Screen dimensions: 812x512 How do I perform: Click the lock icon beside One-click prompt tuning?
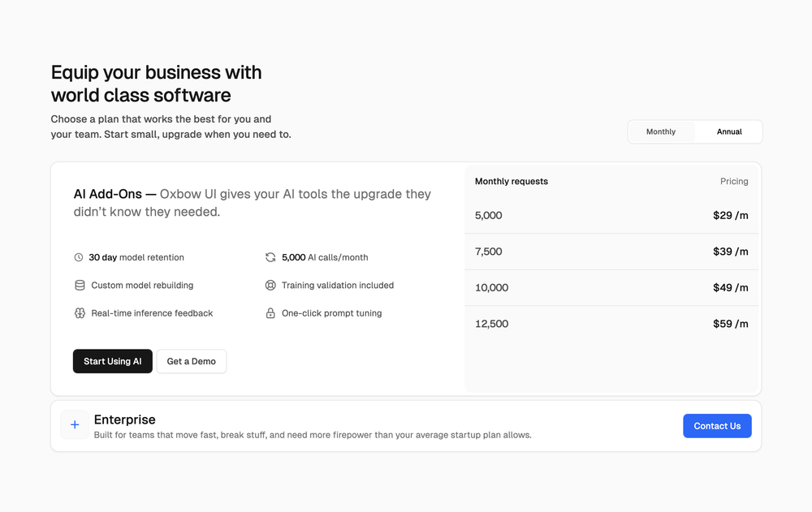point(270,313)
